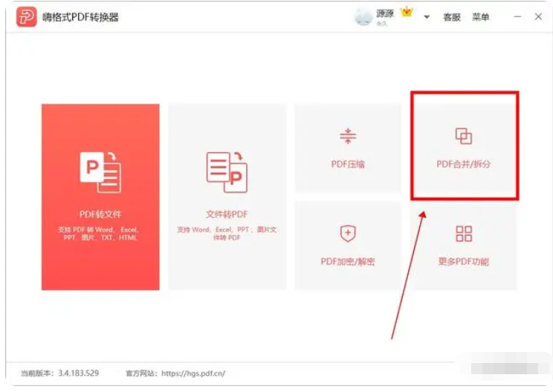This screenshot has width=553, height=392.
Task: Close the PDF converter window
Action: pyautogui.click(x=538, y=17)
